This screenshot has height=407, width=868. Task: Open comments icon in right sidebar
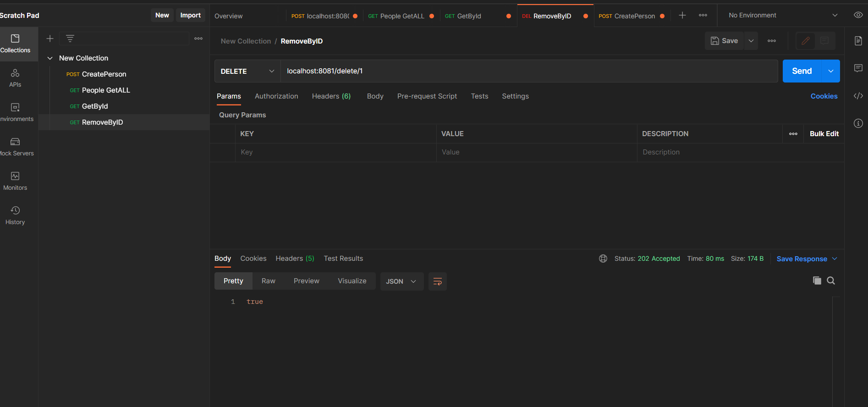(858, 68)
